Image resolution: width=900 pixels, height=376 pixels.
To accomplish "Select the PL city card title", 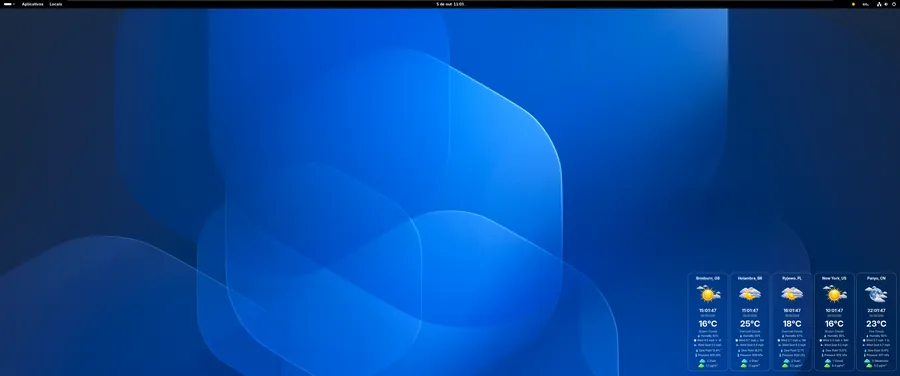I will [x=792, y=278].
